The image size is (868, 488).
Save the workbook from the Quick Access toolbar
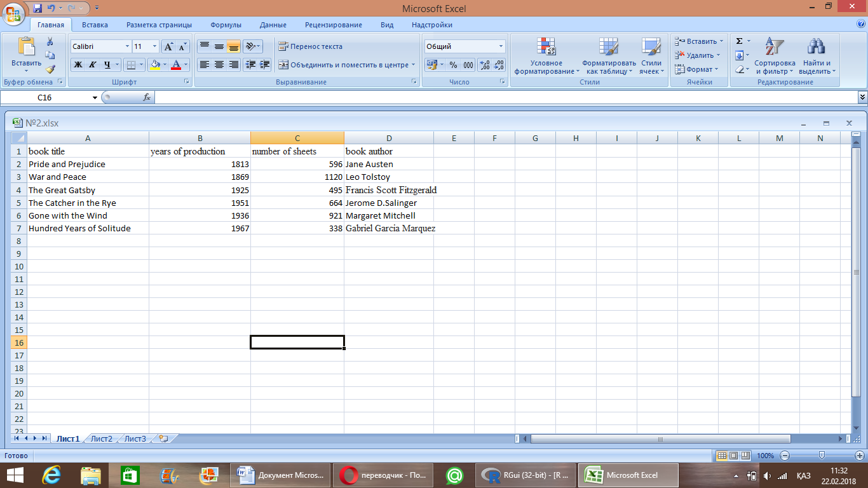(x=37, y=8)
